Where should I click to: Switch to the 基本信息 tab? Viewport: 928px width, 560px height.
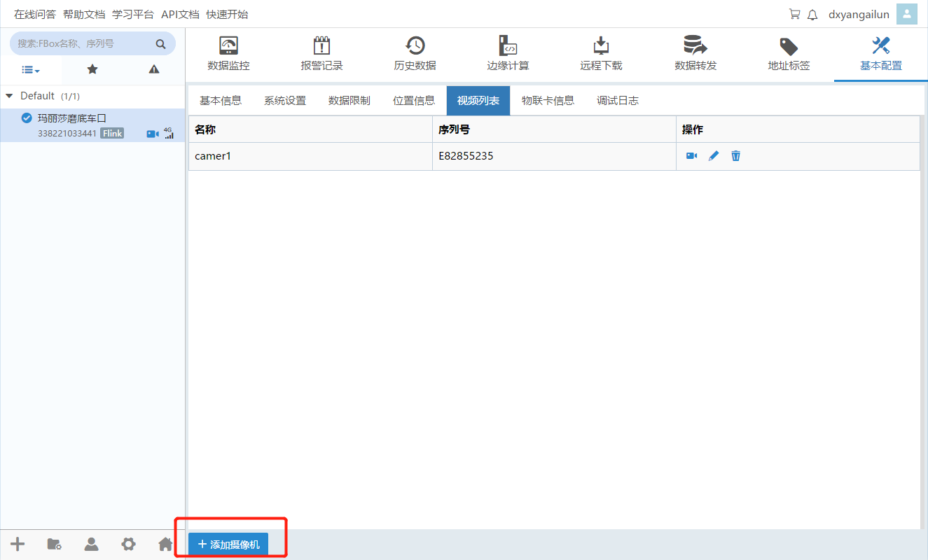click(221, 100)
